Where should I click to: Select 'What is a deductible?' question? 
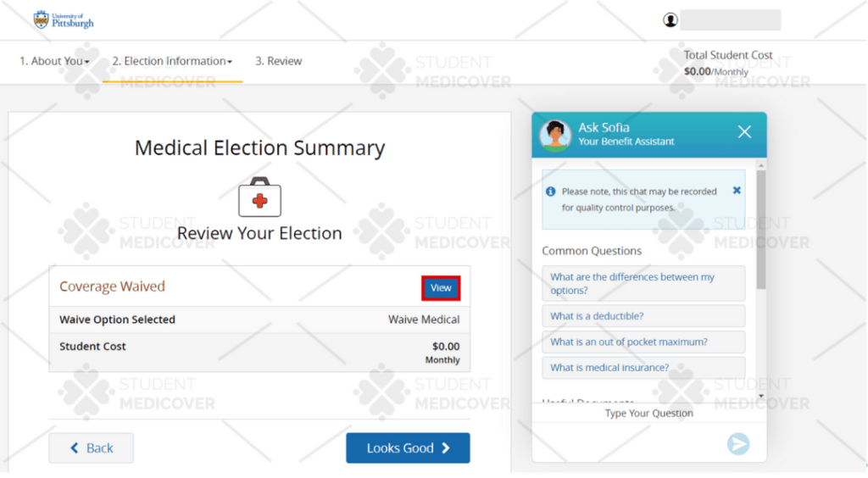click(643, 316)
